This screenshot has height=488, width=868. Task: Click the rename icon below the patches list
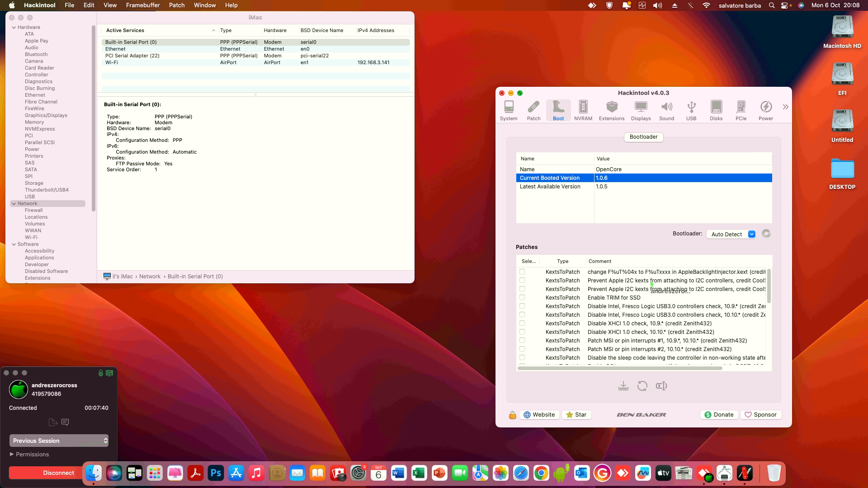tap(661, 386)
